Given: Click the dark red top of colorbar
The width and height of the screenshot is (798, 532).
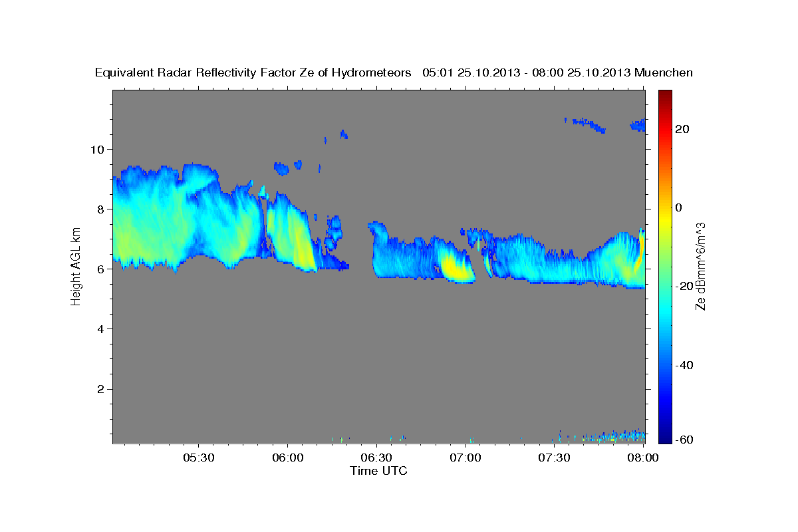Looking at the screenshot, I should tap(664, 97).
